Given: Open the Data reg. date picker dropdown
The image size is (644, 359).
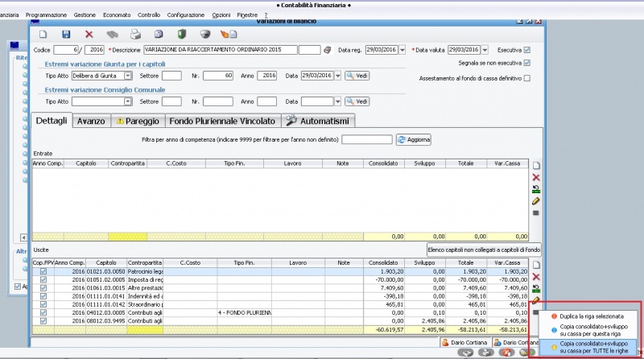Looking at the screenshot, I should point(402,50).
